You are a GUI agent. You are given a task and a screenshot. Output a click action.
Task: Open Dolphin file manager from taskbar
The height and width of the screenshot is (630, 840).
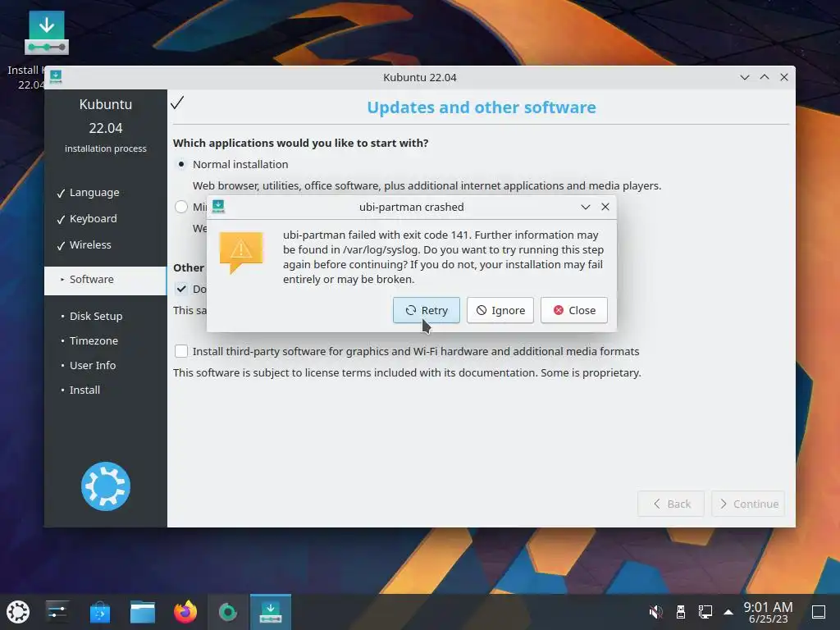tap(143, 612)
